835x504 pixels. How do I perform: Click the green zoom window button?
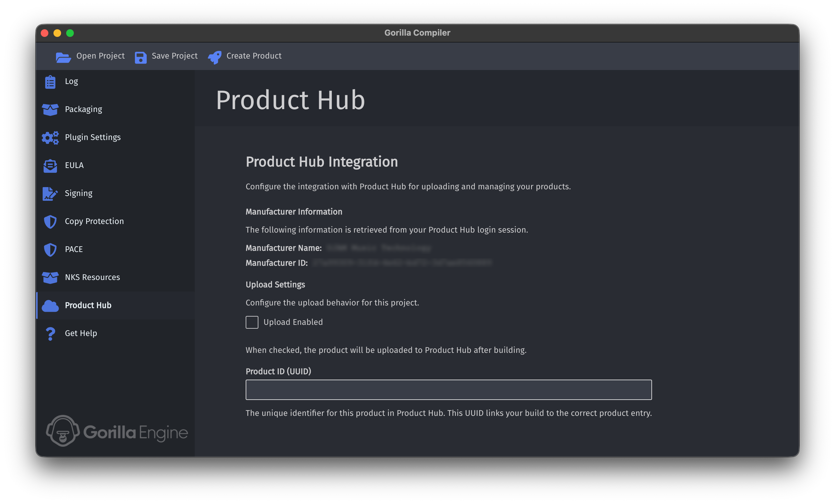[70, 33]
